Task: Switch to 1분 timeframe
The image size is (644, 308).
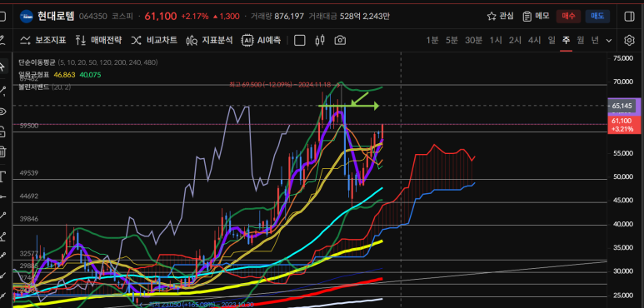Action: coord(432,40)
